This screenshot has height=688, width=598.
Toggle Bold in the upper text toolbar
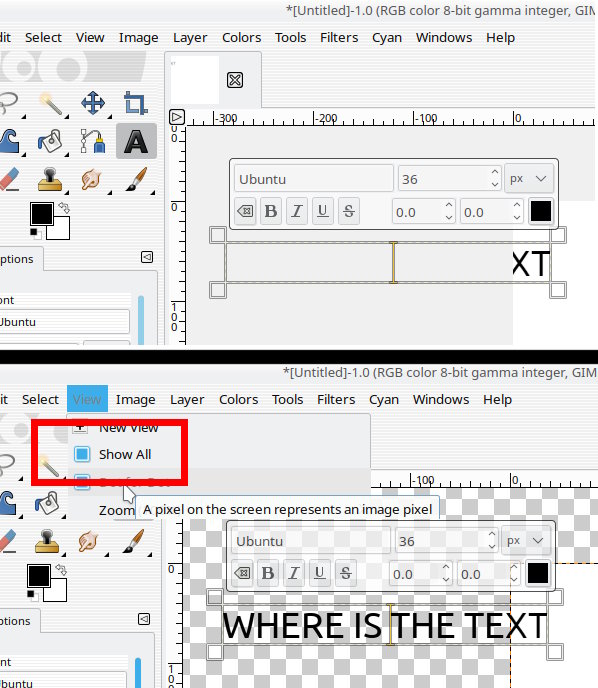tap(271, 211)
